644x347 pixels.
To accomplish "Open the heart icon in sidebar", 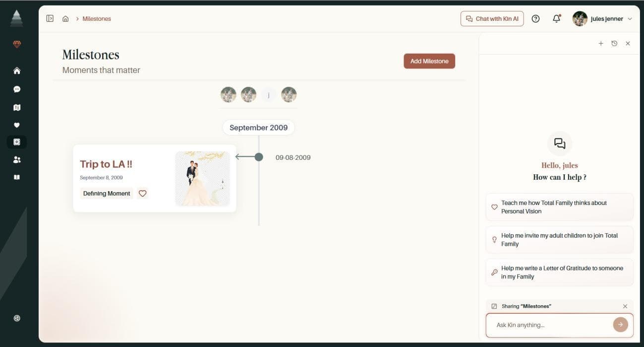I will [x=17, y=125].
